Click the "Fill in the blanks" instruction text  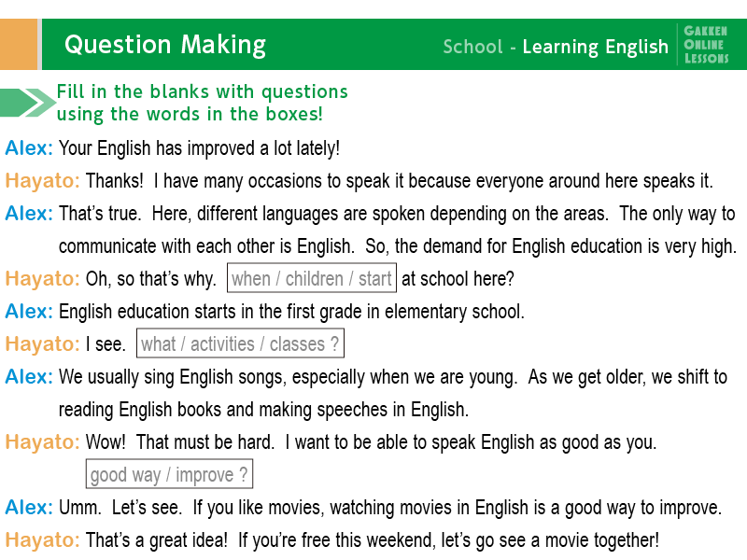(x=202, y=103)
